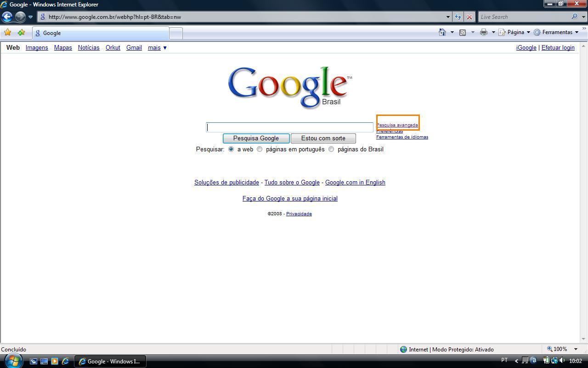Click the Efetuar login link
588x368 pixels.
coord(558,47)
